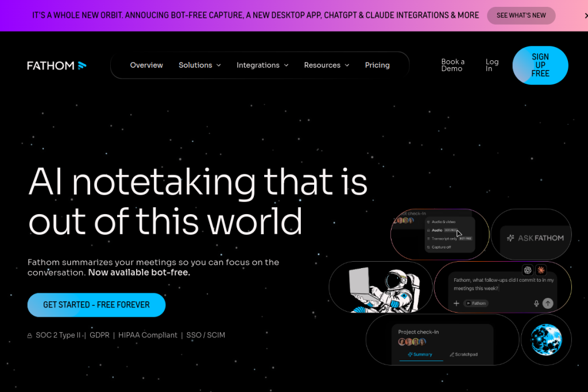Click the Book a Demo link

[x=452, y=65]
